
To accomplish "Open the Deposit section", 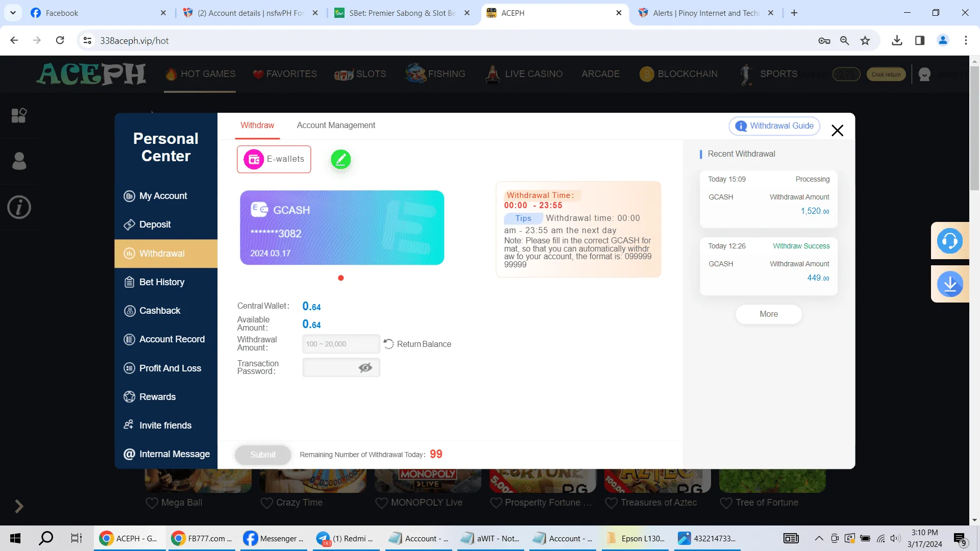I will (x=166, y=224).
